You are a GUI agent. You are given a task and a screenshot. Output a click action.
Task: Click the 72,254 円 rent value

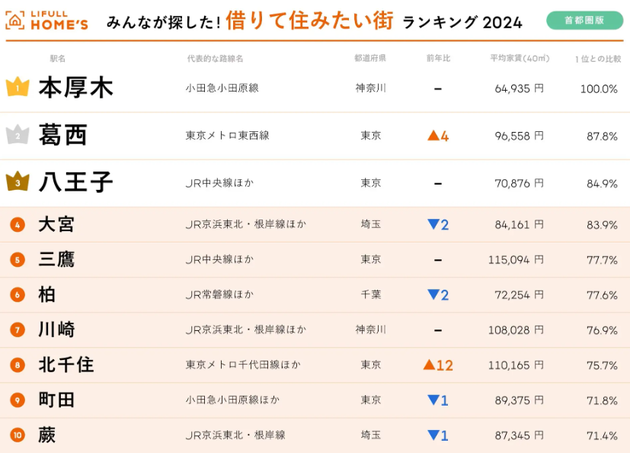point(519,295)
